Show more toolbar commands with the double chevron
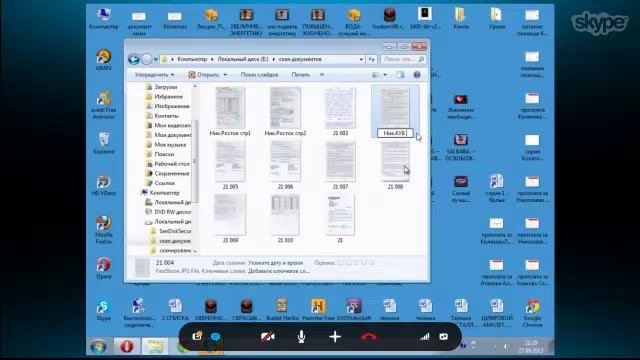This screenshot has height=360, width=640. coord(322,75)
